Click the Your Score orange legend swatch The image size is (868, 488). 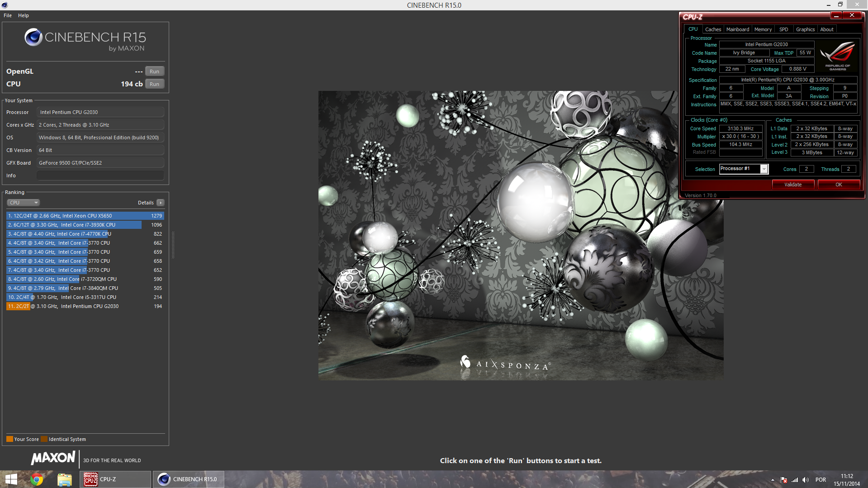[9, 439]
